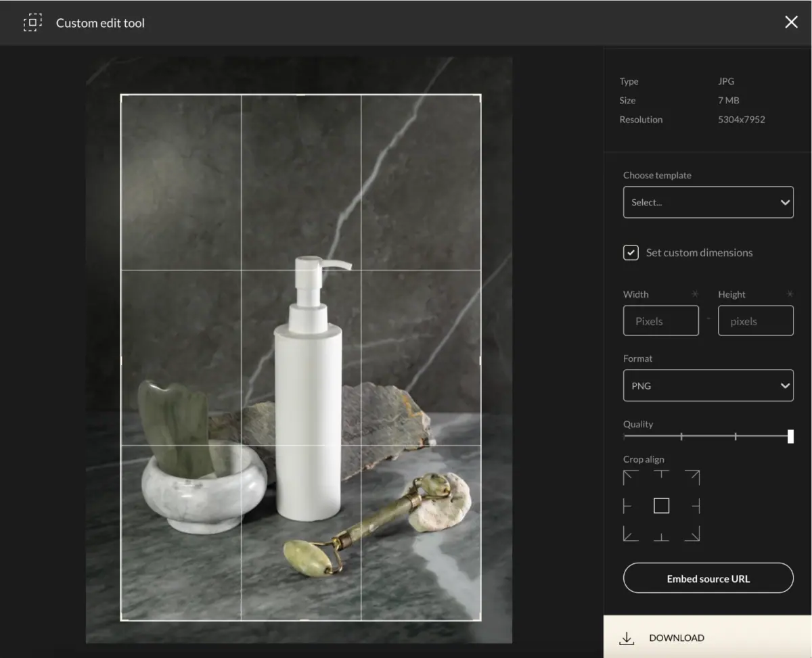Screen dimensions: 812x658
Task: Click the file type value JPG
Action: point(726,81)
